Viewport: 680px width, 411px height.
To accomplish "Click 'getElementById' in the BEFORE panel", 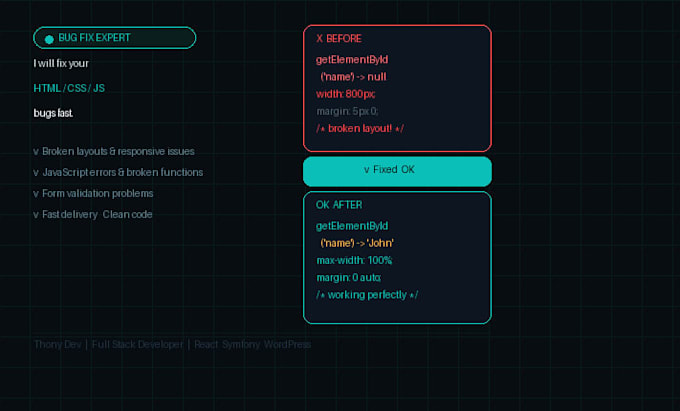I will (x=352, y=60).
